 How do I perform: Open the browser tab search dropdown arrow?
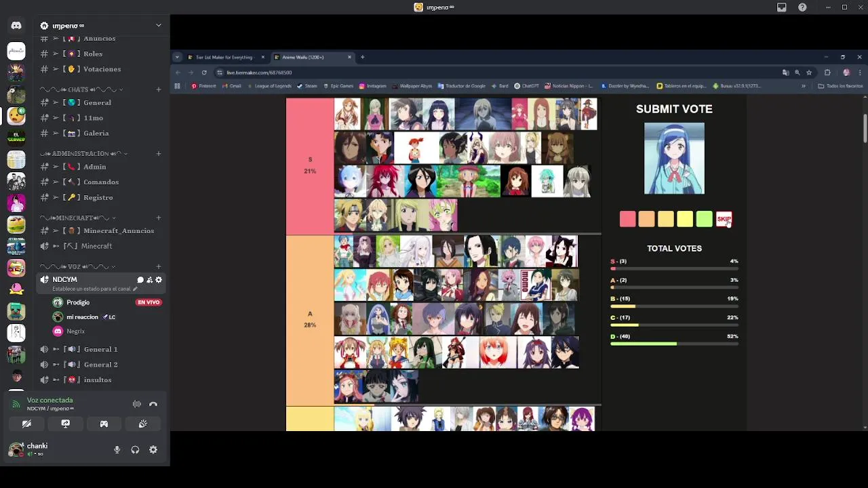[x=177, y=57]
